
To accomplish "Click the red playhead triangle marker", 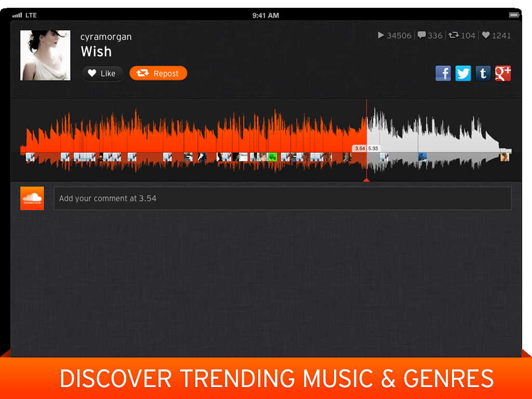I will point(366,180).
